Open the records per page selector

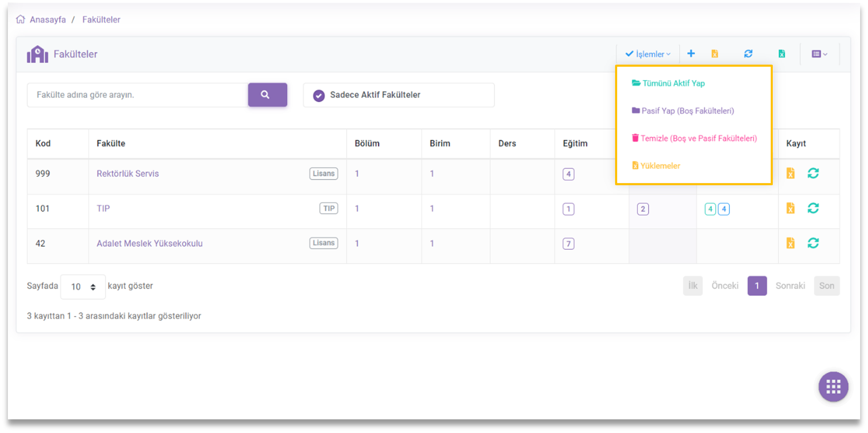tap(83, 287)
